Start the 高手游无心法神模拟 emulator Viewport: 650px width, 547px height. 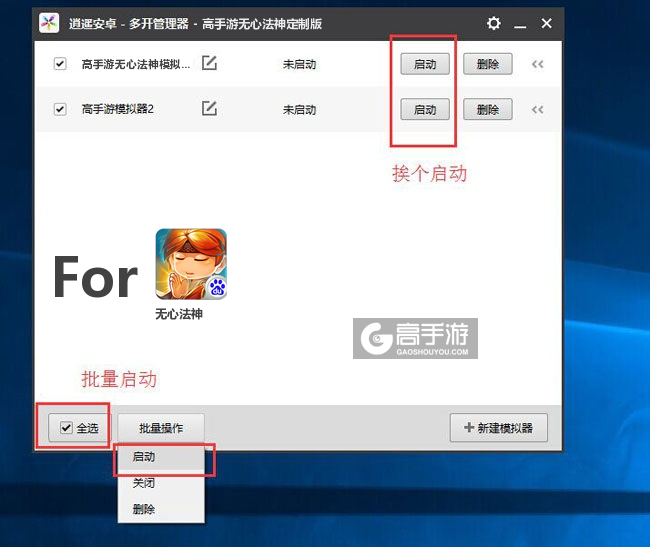pyautogui.click(x=425, y=64)
